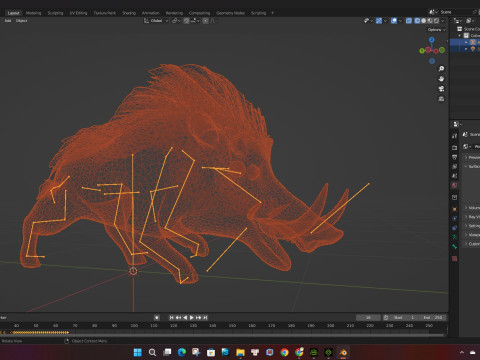
Task: Collapse the Collection tree row
Action: coord(460,36)
